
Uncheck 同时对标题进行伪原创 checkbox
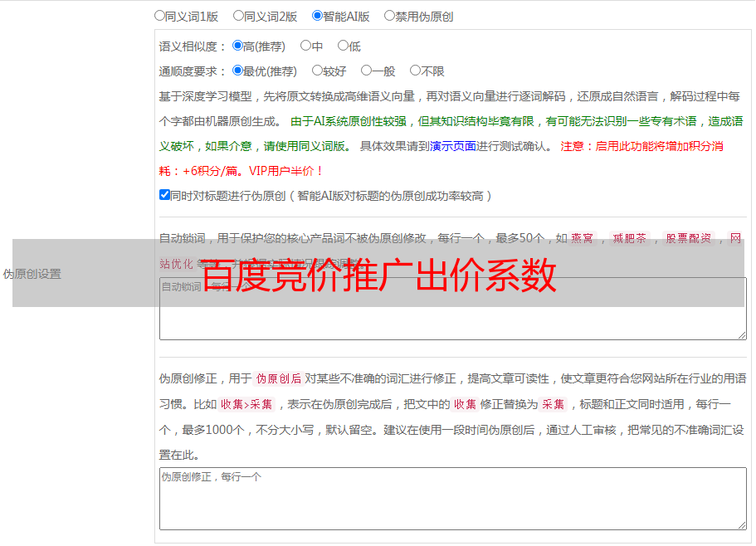coord(164,195)
